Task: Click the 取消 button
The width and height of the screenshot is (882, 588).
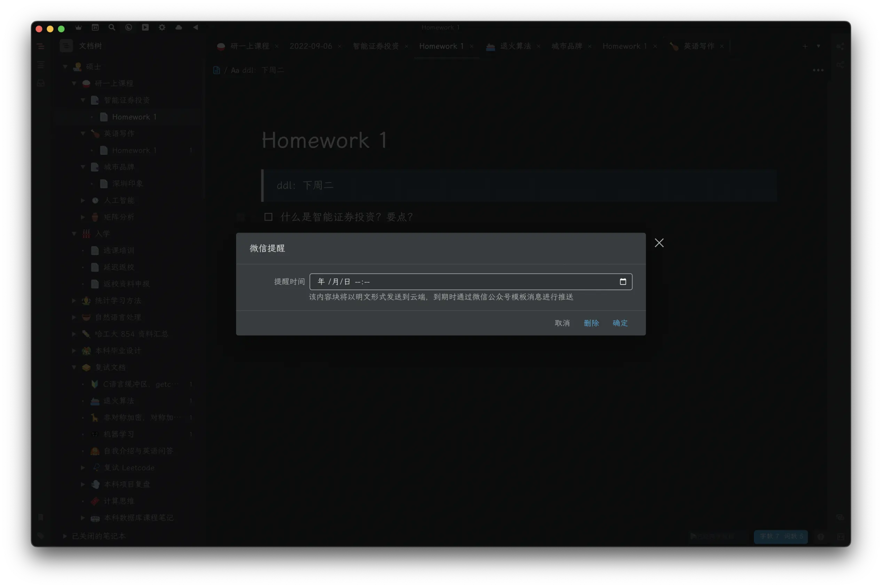Action: coord(562,323)
